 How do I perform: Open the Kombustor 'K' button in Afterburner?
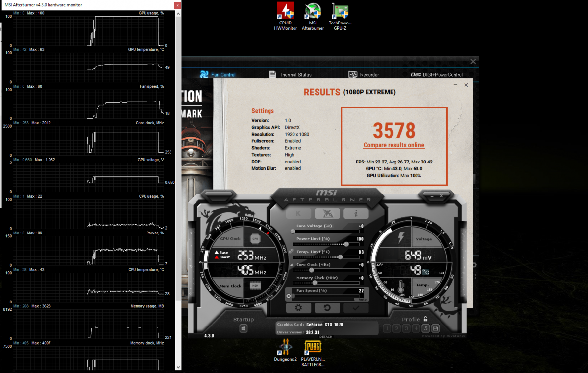click(x=298, y=213)
